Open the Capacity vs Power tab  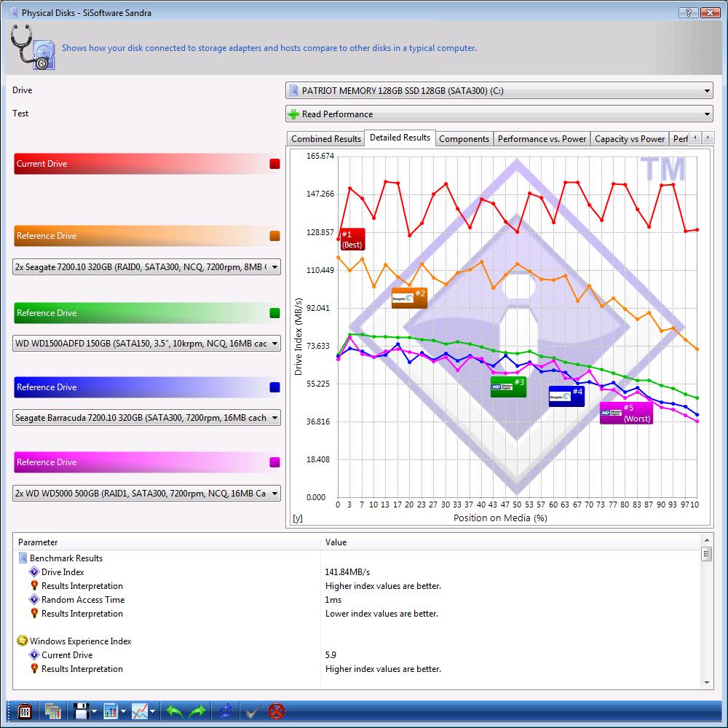click(630, 139)
